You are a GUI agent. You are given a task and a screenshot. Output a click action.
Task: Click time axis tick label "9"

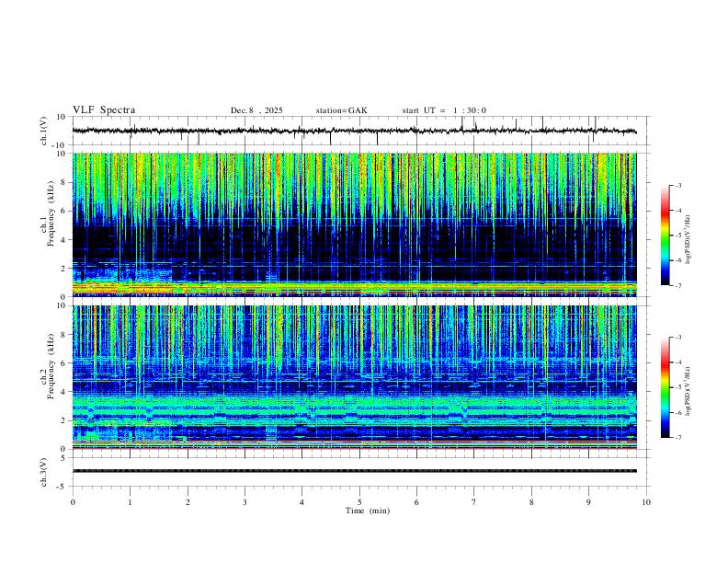point(588,502)
